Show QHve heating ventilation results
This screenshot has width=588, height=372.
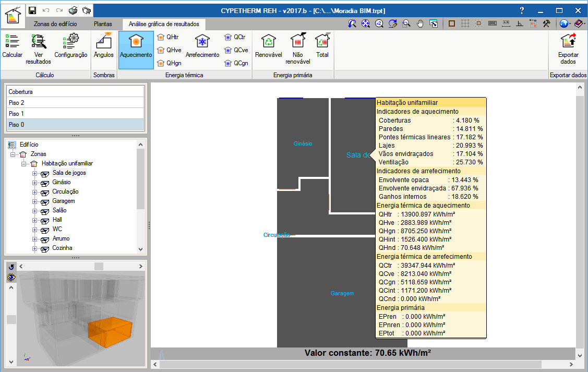pos(169,50)
